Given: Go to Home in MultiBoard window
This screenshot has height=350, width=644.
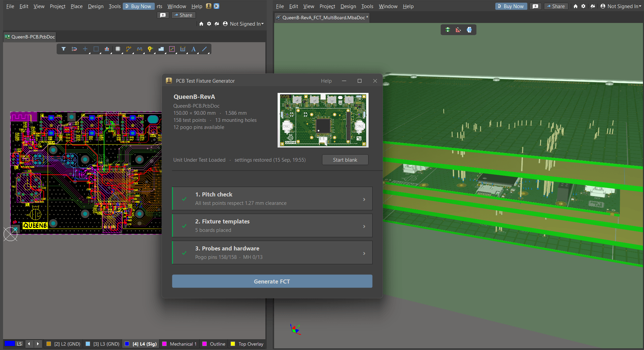Looking at the screenshot, I should pos(576,6).
